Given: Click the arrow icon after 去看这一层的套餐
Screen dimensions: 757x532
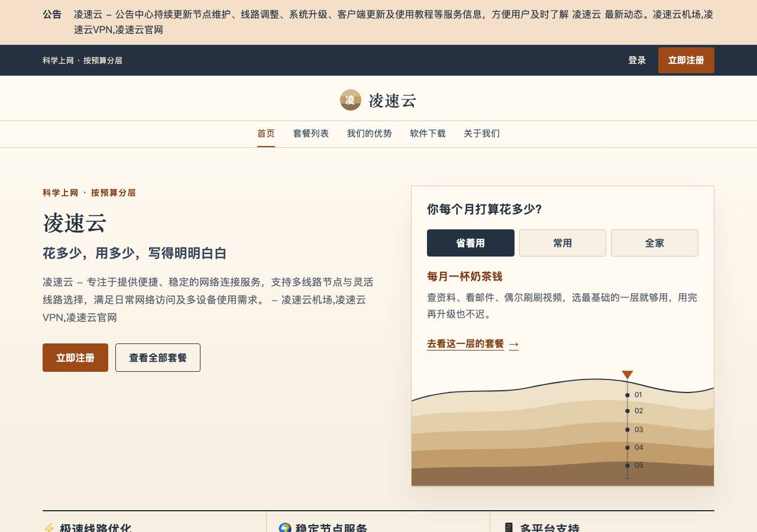Looking at the screenshot, I should (x=514, y=344).
